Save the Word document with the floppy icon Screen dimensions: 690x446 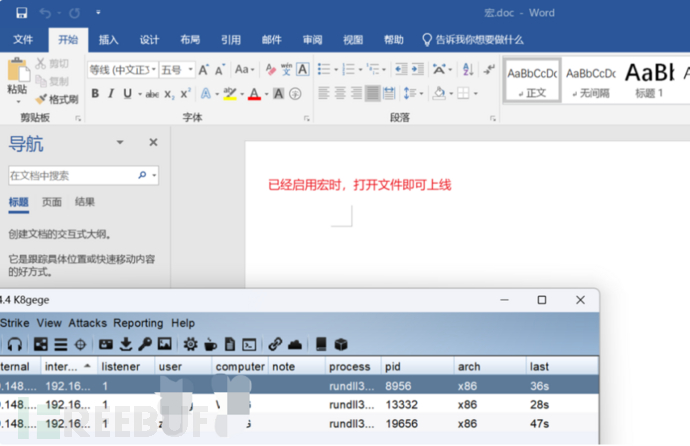coord(21,13)
